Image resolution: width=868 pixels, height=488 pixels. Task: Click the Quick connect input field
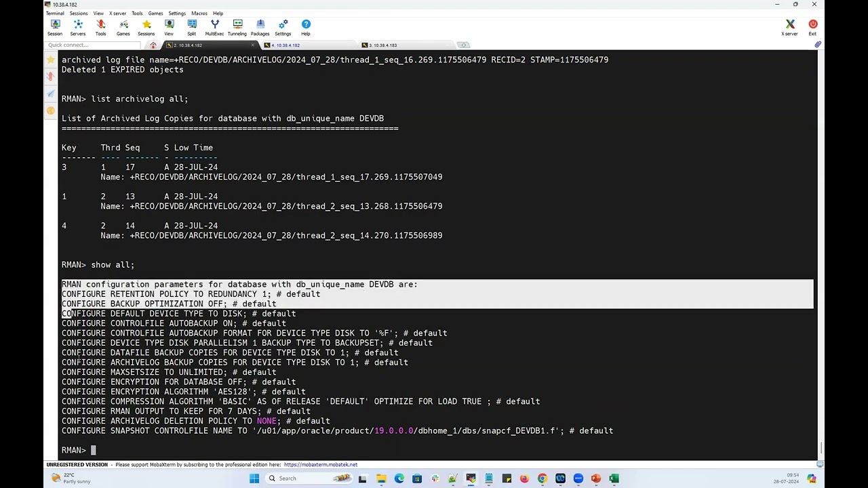point(93,45)
